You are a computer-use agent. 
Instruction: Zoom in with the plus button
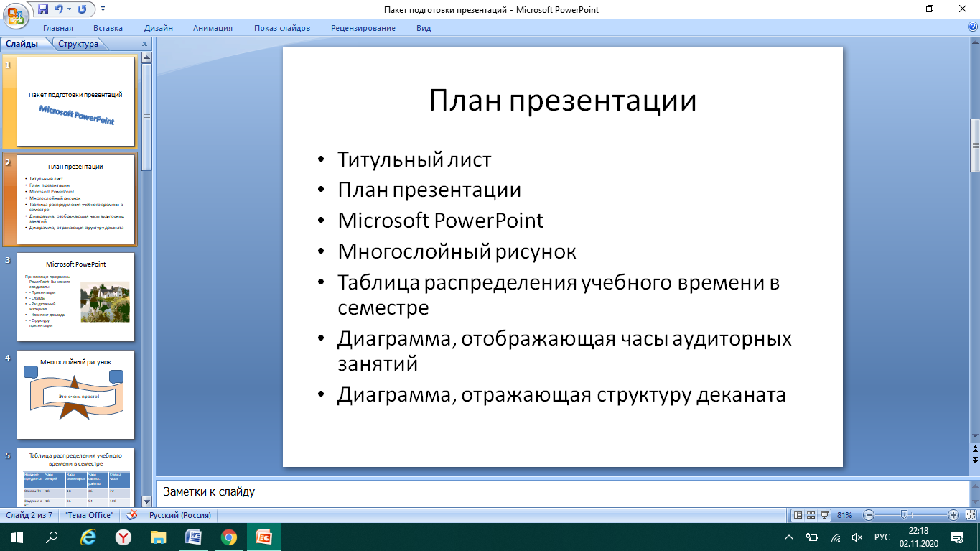pos(953,515)
